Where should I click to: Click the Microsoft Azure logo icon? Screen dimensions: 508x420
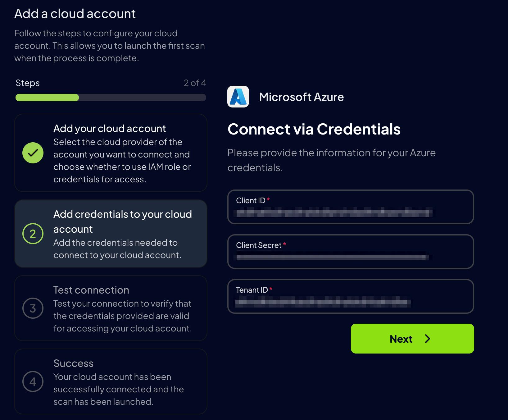tap(238, 97)
